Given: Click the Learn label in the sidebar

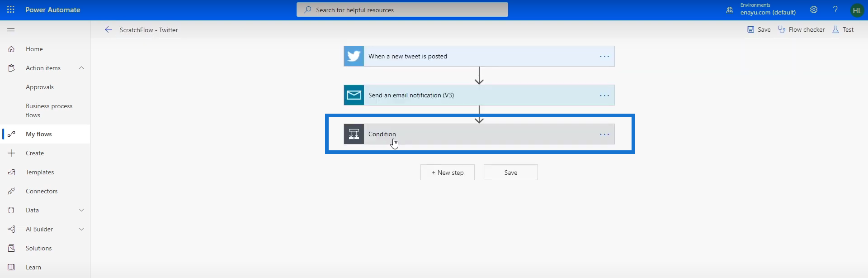Looking at the screenshot, I should pos(33,267).
